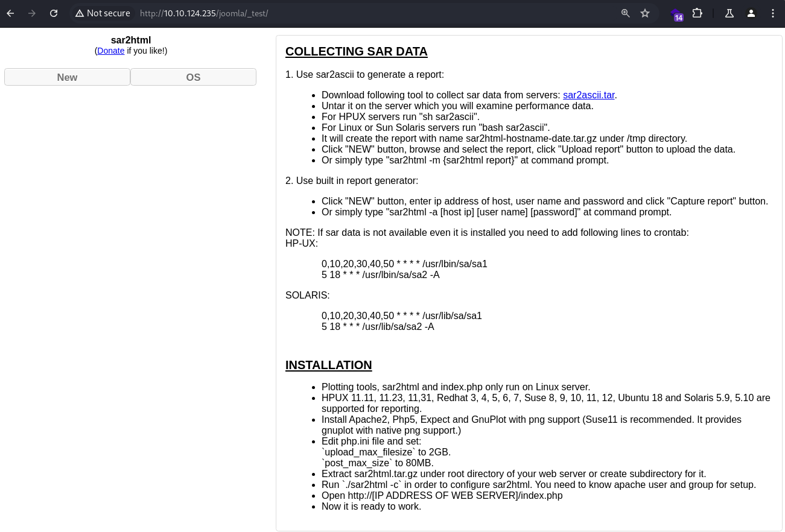This screenshot has width=785, height=532.
Task: Click the 'Capture report' instruction bullet
Action: coord(545,201)
